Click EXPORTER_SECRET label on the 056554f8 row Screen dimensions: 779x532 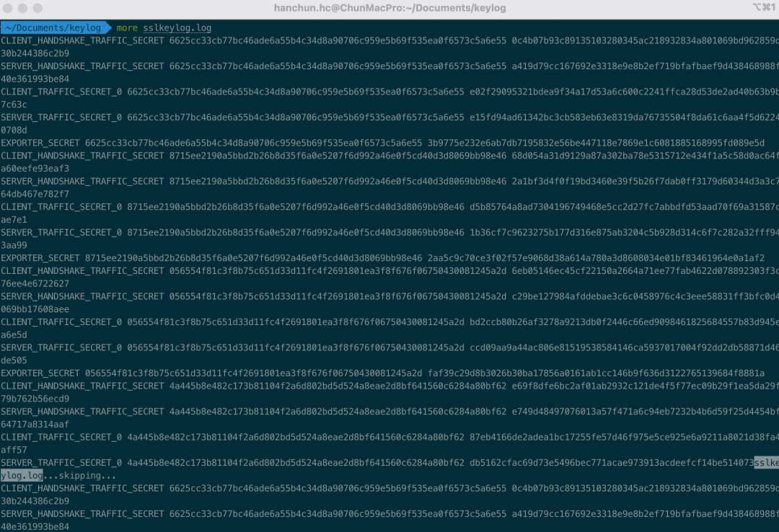coord(40,373)
